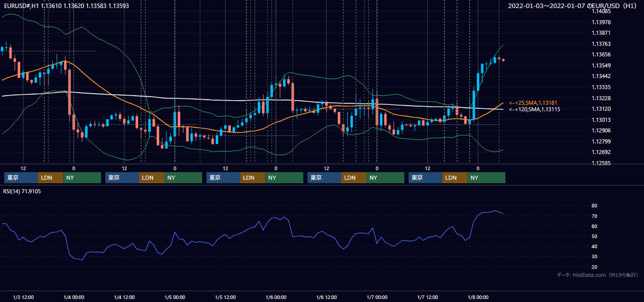Select the 1/5 00:00 time axis label
This screenshot has height=302, width=644.
click(175, 297)
